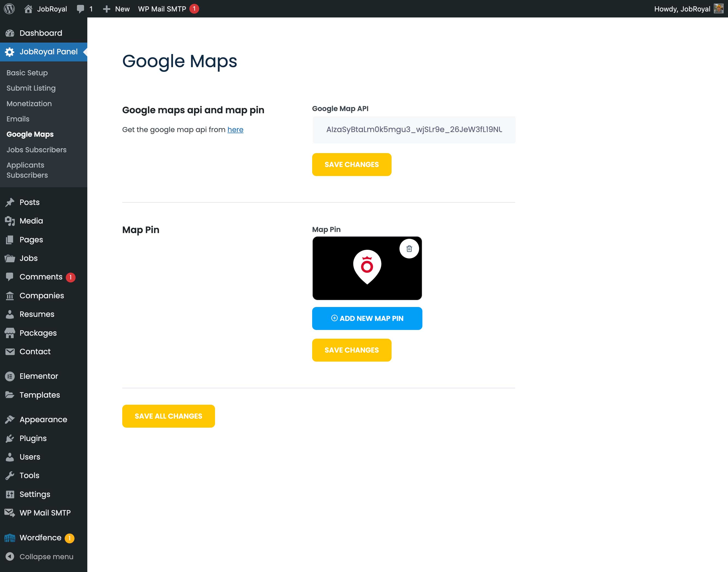Save changes under Google Map API
The height and width of the screenshot is (572, 728).
(x=352, y=165)
